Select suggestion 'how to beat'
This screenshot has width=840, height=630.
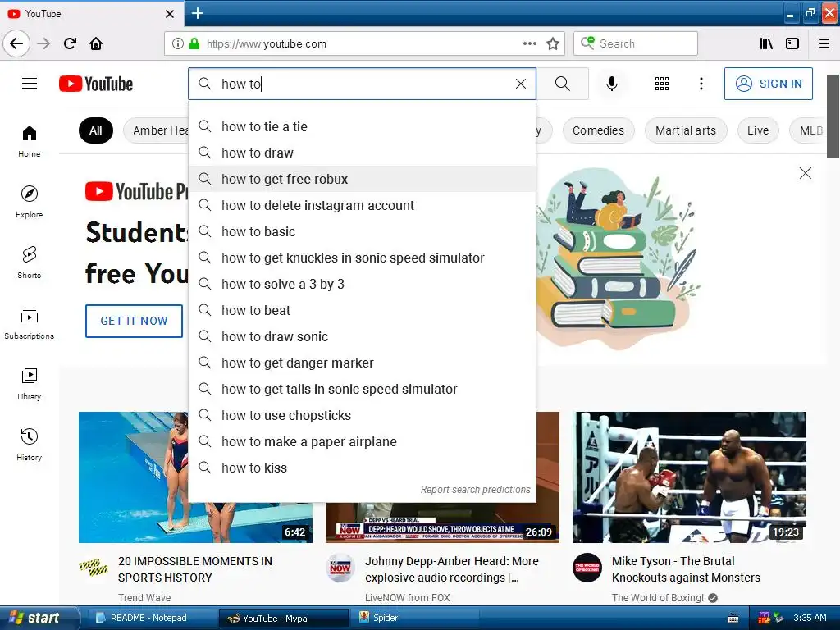362,310
